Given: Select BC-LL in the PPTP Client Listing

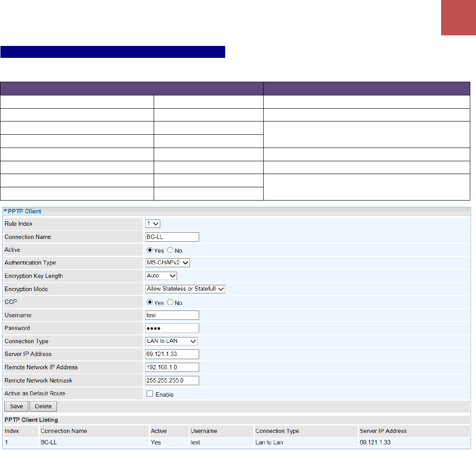Looking at the screenshot, I should click(x=49, y=443).
